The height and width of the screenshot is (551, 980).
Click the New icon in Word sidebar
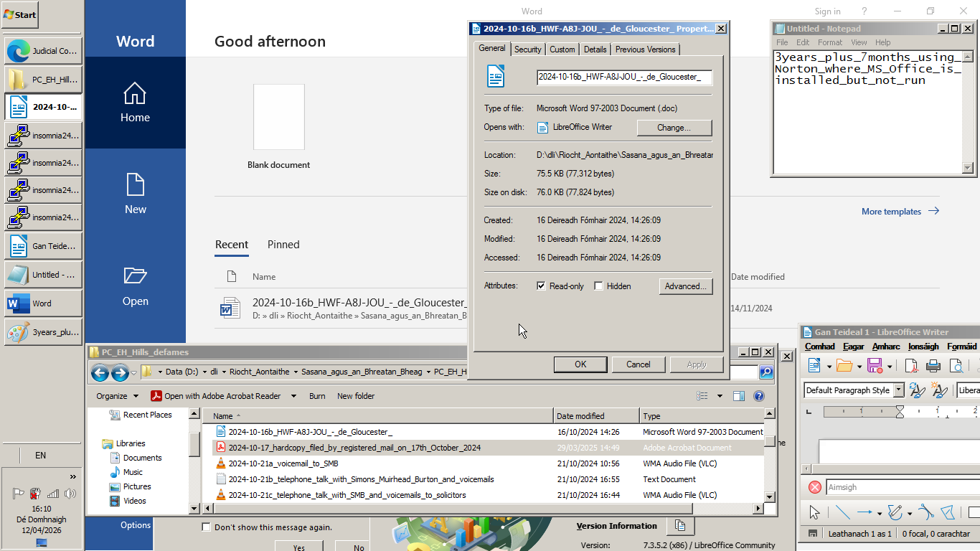click(135, 184)
